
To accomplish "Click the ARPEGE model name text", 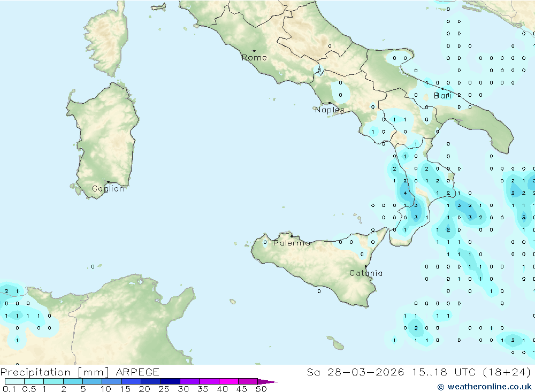I will point(137,372).
